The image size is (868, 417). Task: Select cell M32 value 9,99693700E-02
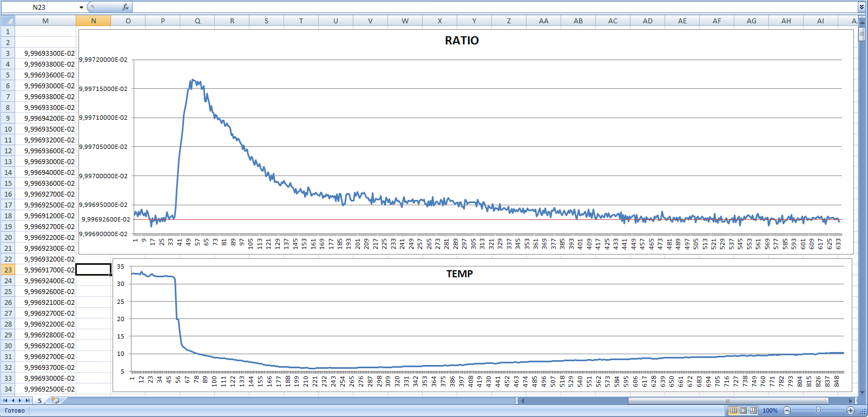(x=45, y=367)
